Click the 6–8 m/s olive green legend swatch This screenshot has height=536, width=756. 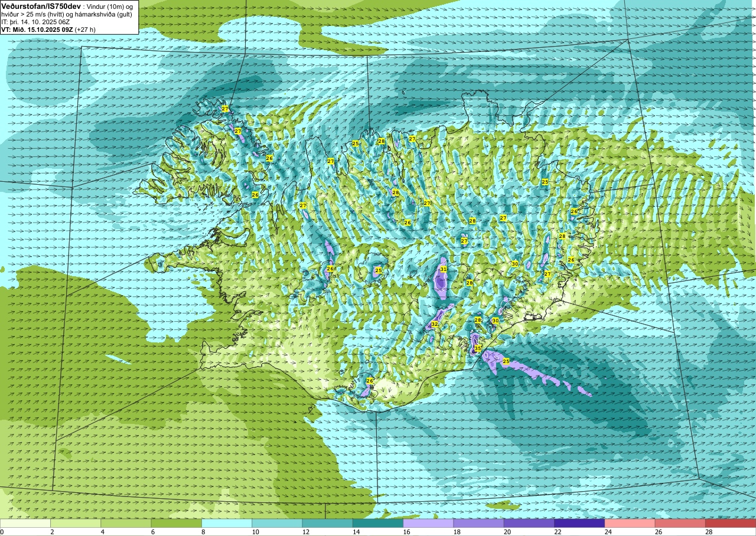point(177,523)
